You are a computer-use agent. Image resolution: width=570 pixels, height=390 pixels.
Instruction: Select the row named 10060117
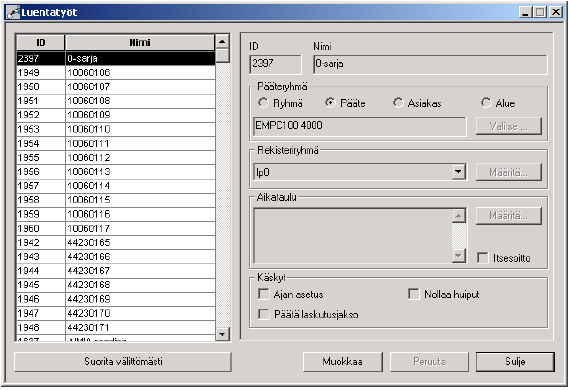(116, 229)
